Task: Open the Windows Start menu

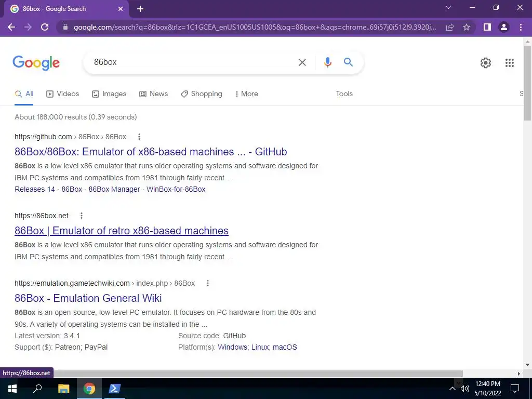Action: 12,389
